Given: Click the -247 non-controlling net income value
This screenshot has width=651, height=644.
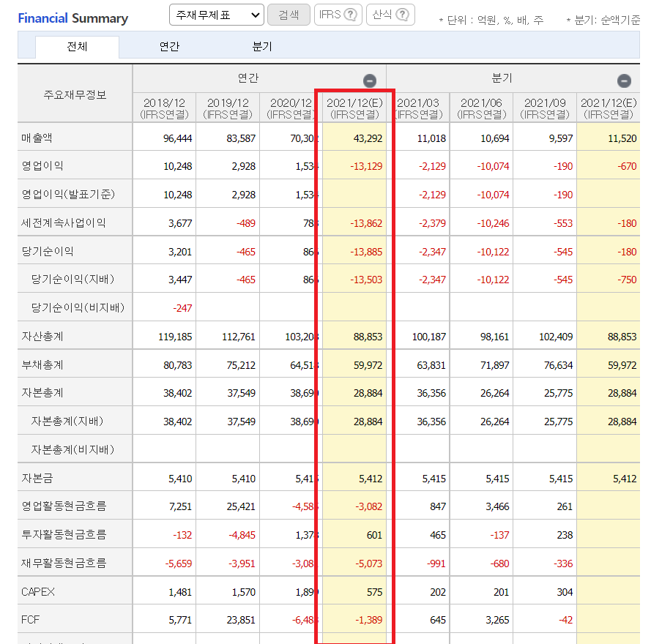Looking at the screenshot, I should [182, 308].
